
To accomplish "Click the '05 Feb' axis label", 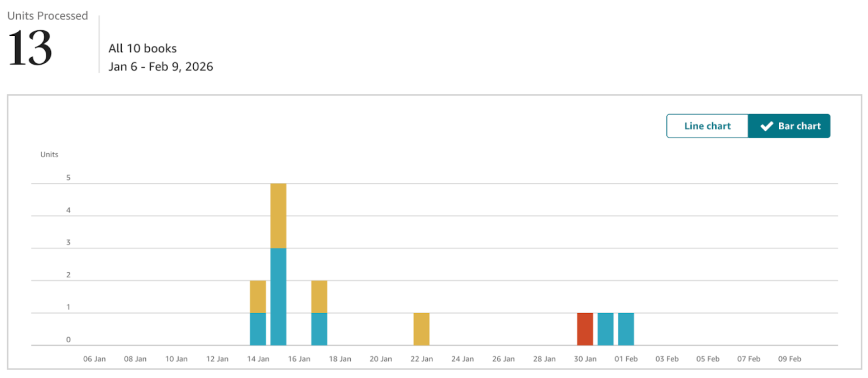I will (x=708, y=359).
